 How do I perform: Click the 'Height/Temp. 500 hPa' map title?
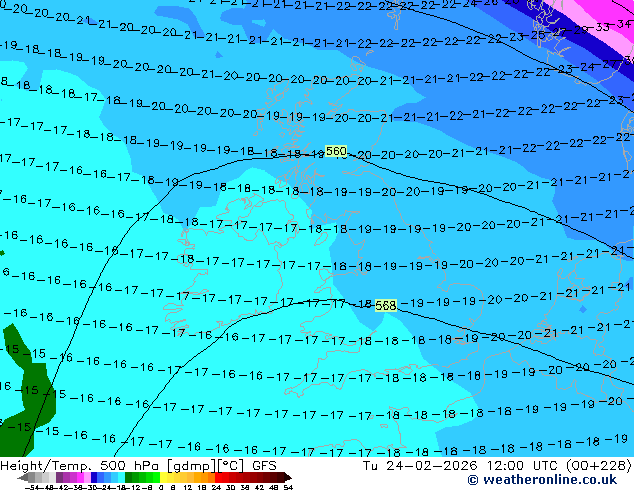82,466
